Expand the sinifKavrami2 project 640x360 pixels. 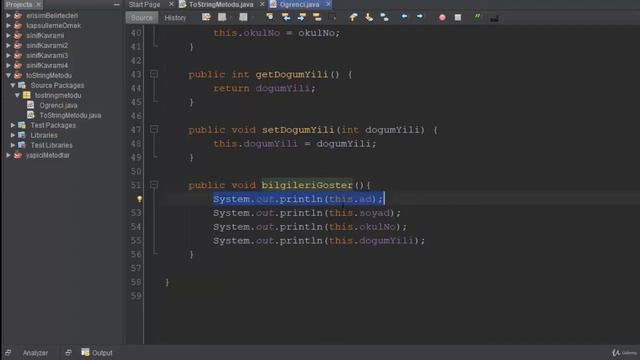8,45
